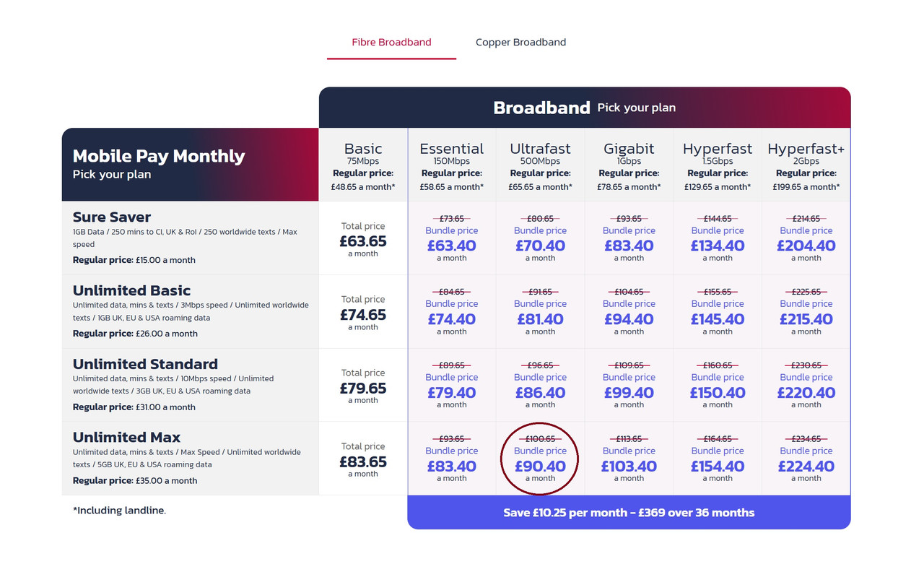The image size is (924, 577).
Task: Switch to the Copper Broadband tab
Action: (x=520, y=42)
